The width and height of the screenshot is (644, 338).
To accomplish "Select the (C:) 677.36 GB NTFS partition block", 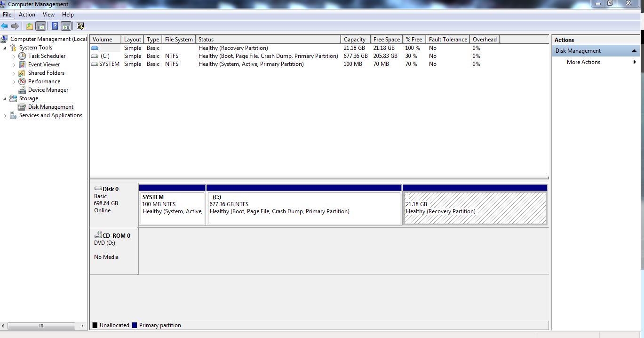I will (x=304, y=205).
